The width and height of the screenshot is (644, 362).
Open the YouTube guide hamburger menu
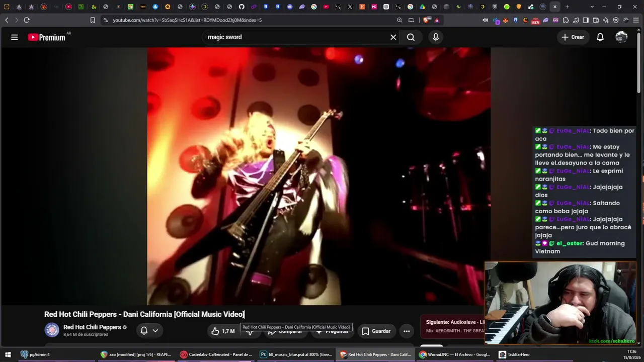coord(15,37)
